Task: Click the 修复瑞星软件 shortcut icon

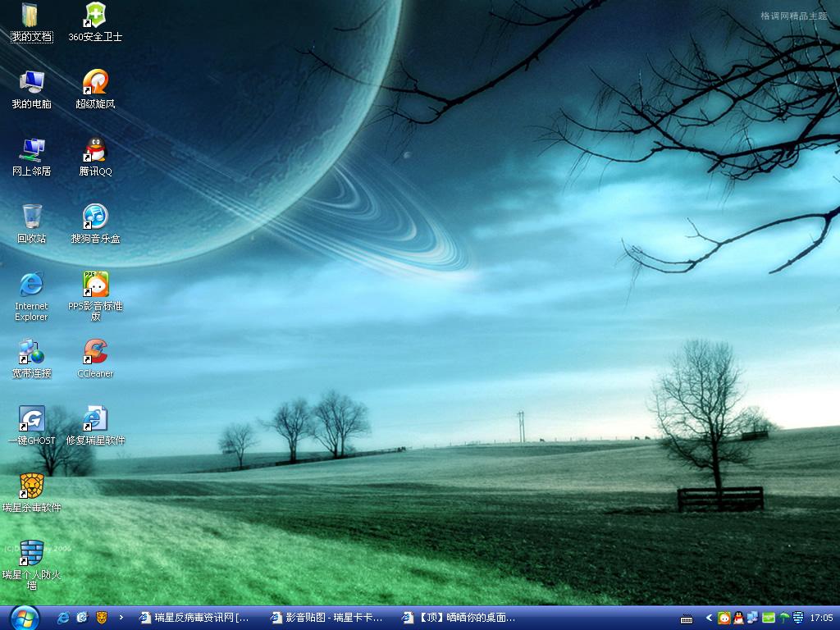Action: (x=95, y=418)
